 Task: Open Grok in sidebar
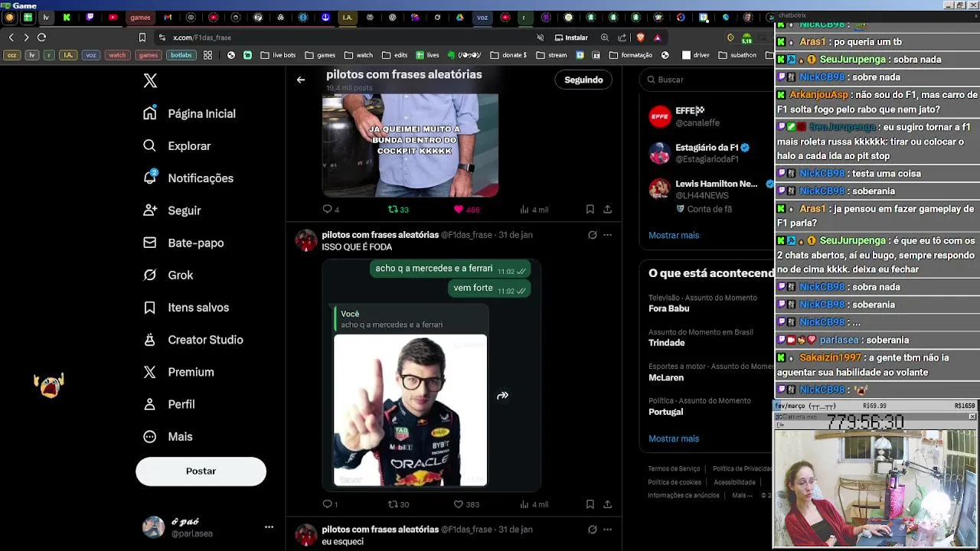168,275
